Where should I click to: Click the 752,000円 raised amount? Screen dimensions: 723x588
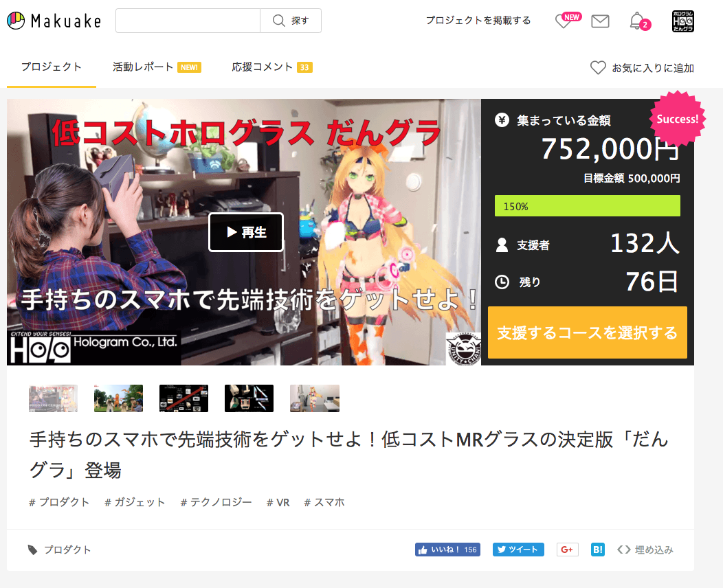(610, 149)
